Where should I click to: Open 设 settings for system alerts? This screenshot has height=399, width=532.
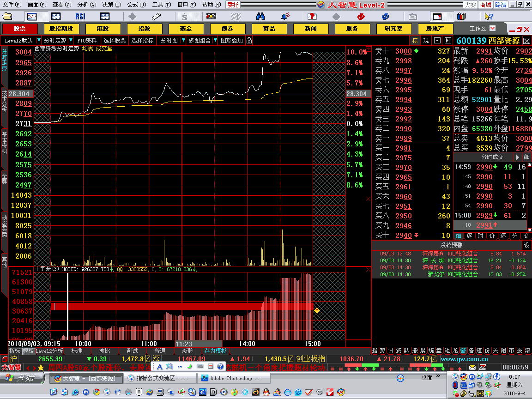pos(526,245)
